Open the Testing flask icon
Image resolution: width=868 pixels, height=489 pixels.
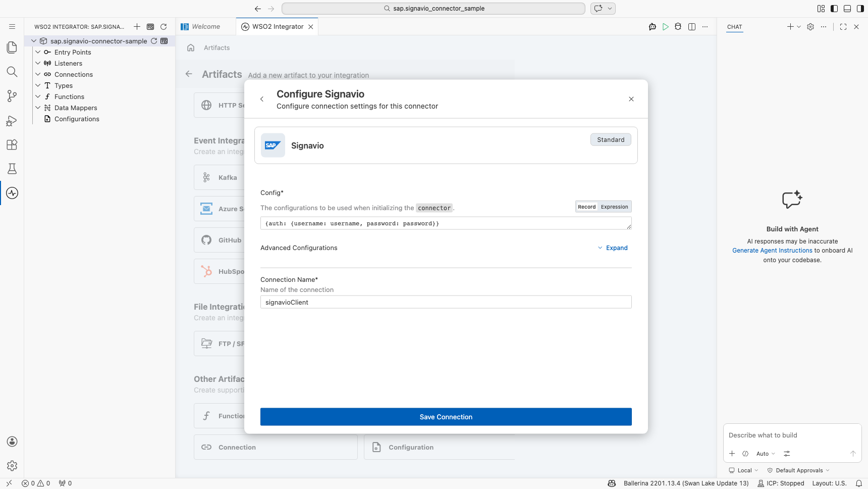pyautogui.click(x=12, y=169)
